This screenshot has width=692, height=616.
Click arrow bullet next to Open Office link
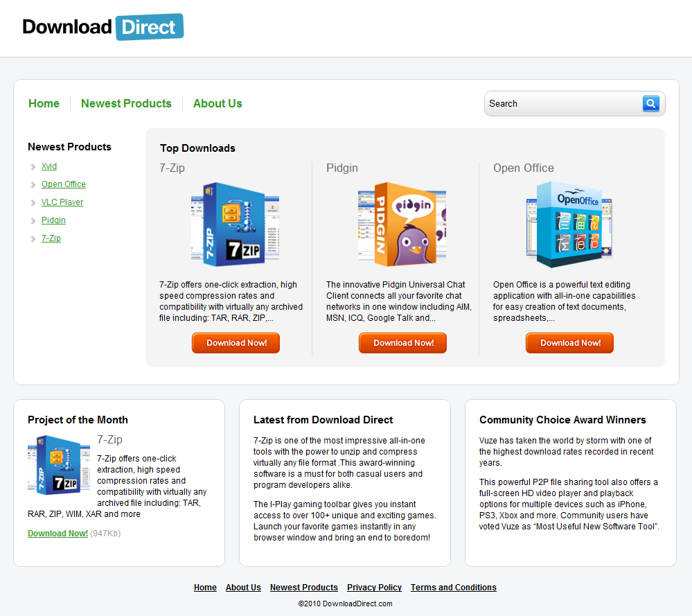pos(33,185)
